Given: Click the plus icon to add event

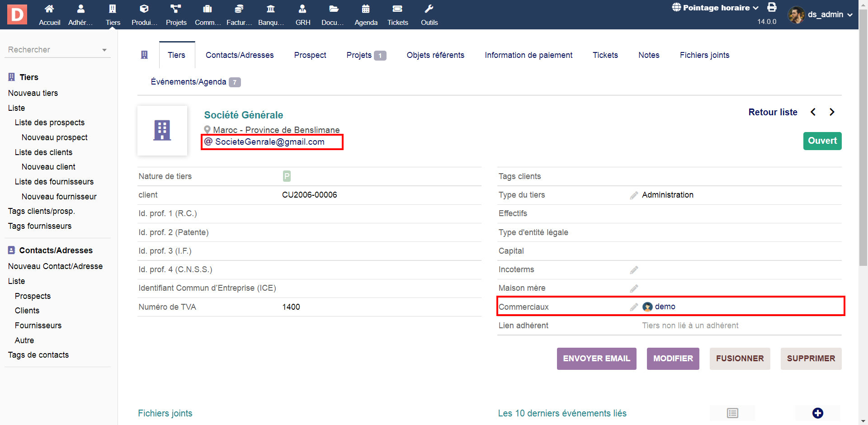Looking at the screenshot, I should 817,413.
